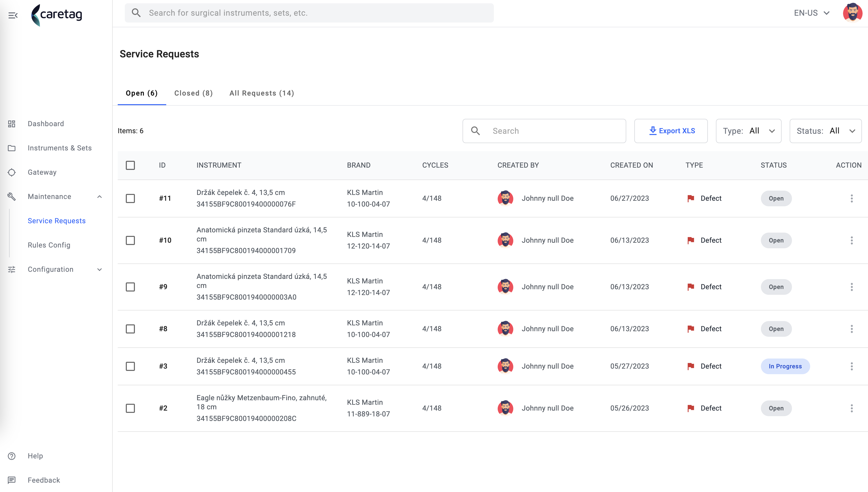Check the box for request #8

coord(130,329)
